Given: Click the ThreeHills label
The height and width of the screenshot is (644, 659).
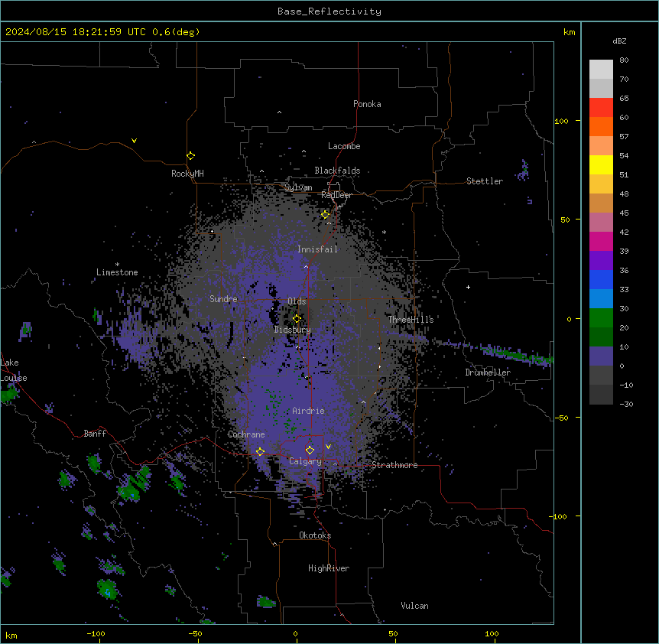Looking at the screenshot, I should [x=411, y=320].
